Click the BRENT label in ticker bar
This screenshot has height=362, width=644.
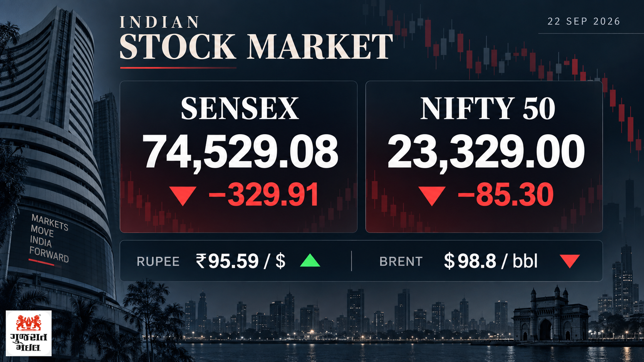click(401, 262)
